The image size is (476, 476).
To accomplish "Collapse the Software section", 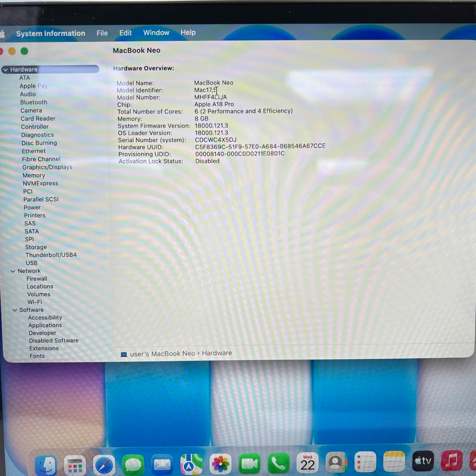I will pos(15,310).
